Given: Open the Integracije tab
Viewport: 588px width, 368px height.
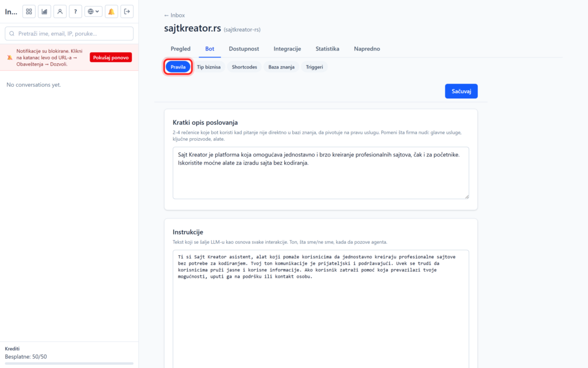Looking at the screenshot, I should [287, 49].
